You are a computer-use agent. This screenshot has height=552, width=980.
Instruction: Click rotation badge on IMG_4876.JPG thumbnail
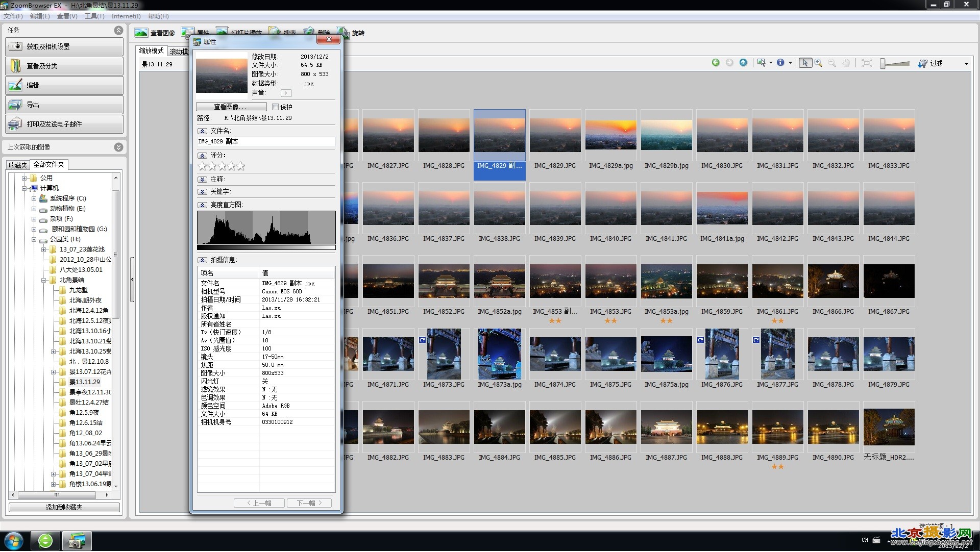tap(700, 340)
